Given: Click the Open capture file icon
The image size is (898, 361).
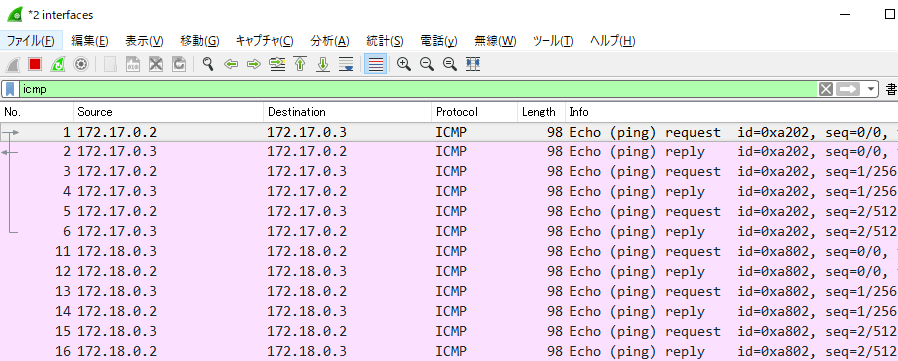Looking at the screenshot, I should [111, 64].
